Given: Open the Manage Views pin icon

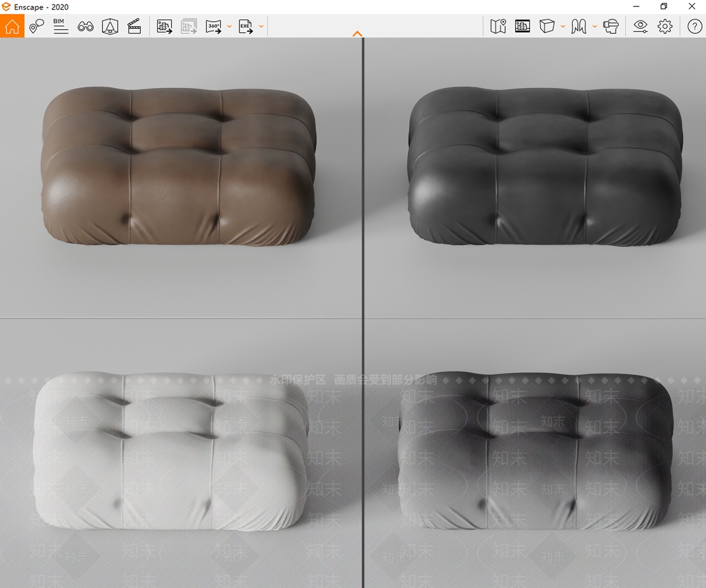Looking at the screenshot, I should coord(37,26).
